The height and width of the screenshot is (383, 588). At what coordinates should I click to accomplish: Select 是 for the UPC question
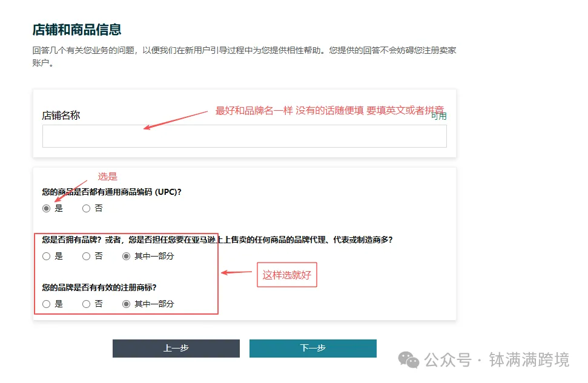pos(46,208)
